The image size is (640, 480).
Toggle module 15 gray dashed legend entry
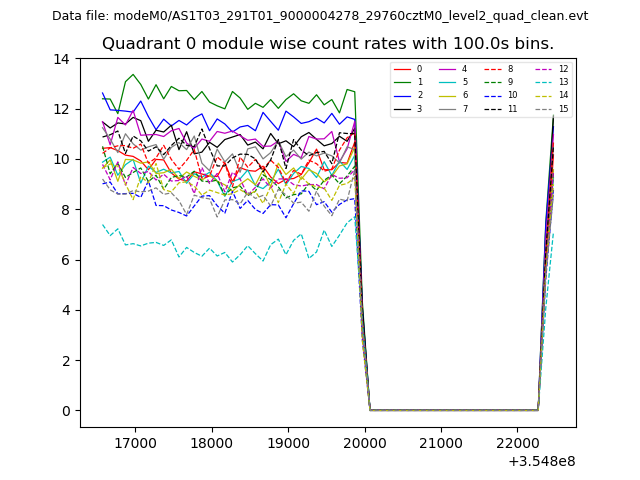[550, 108]
